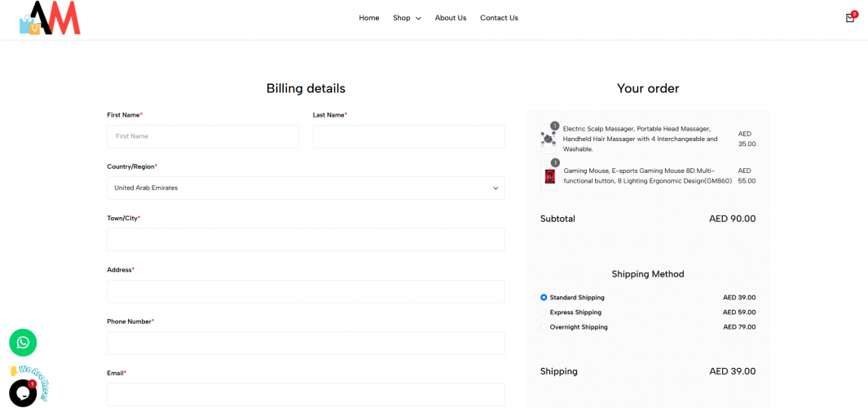
Task: Click the Express Shipping AED 59.00 price
Action: [x=739, y=312]
